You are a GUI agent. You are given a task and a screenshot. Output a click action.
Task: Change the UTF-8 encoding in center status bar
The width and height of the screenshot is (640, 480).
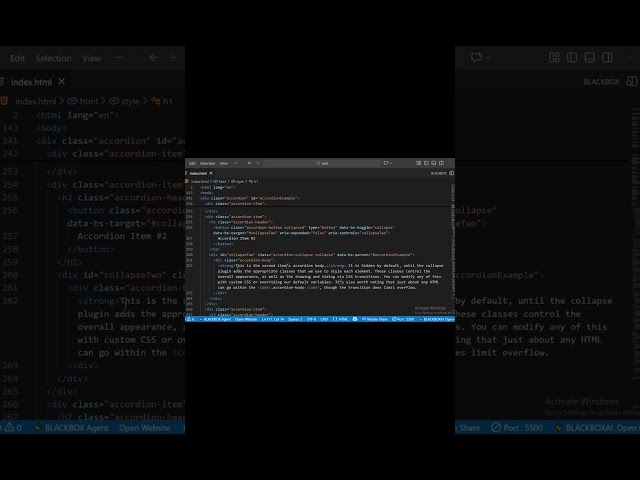[311, 319]
